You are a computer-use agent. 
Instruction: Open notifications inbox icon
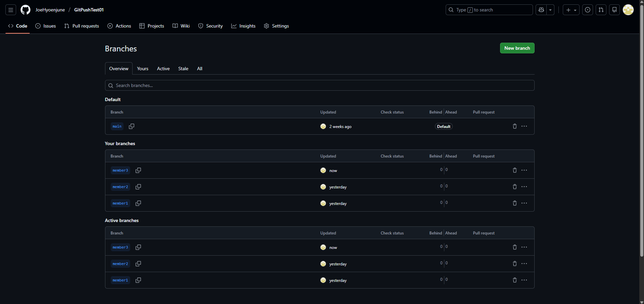click(x=614, y=10)
